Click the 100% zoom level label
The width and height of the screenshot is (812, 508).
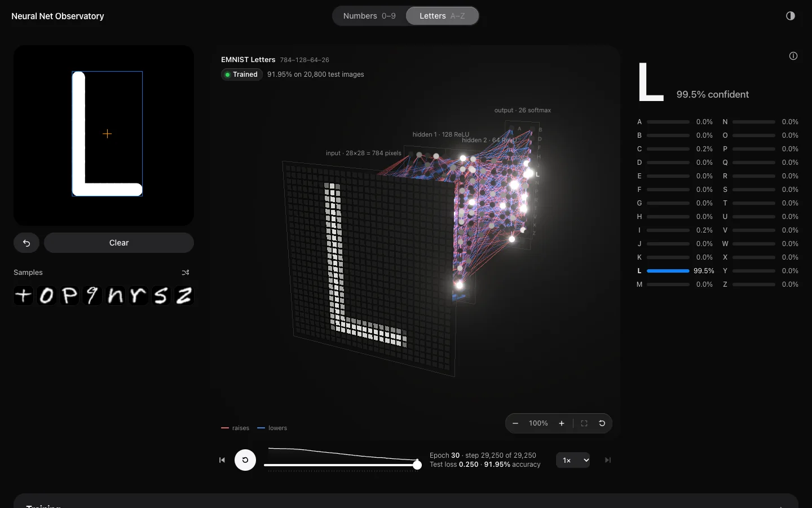(539, 423)
